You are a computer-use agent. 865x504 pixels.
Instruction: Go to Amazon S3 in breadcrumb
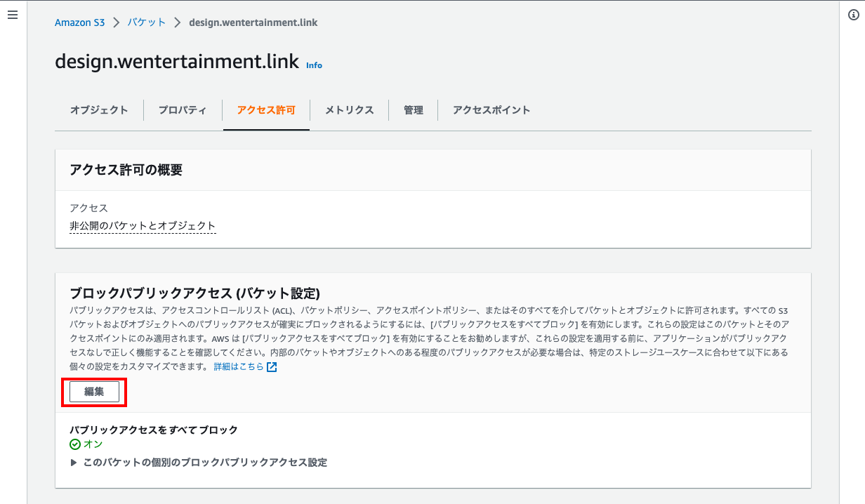(79, 22)
